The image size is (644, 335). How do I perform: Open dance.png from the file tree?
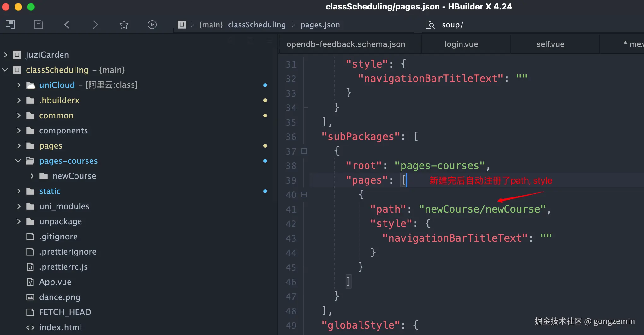pos(60,297)
